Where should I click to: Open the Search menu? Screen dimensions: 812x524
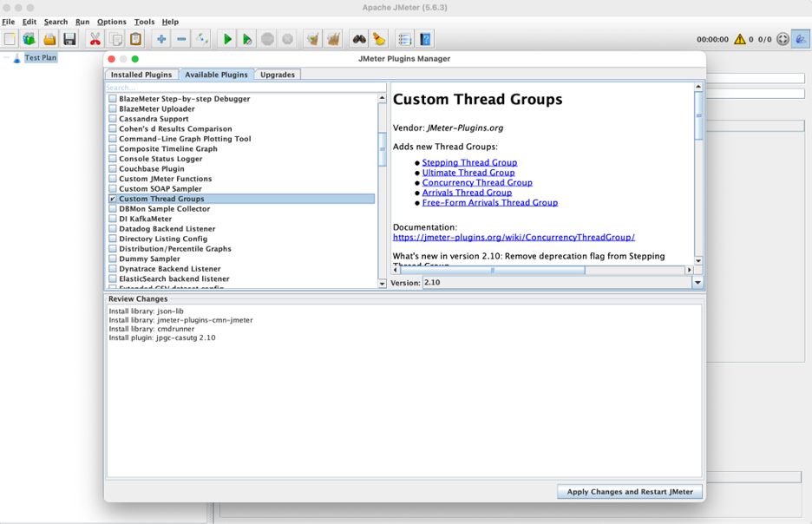[x=56, y=22]
